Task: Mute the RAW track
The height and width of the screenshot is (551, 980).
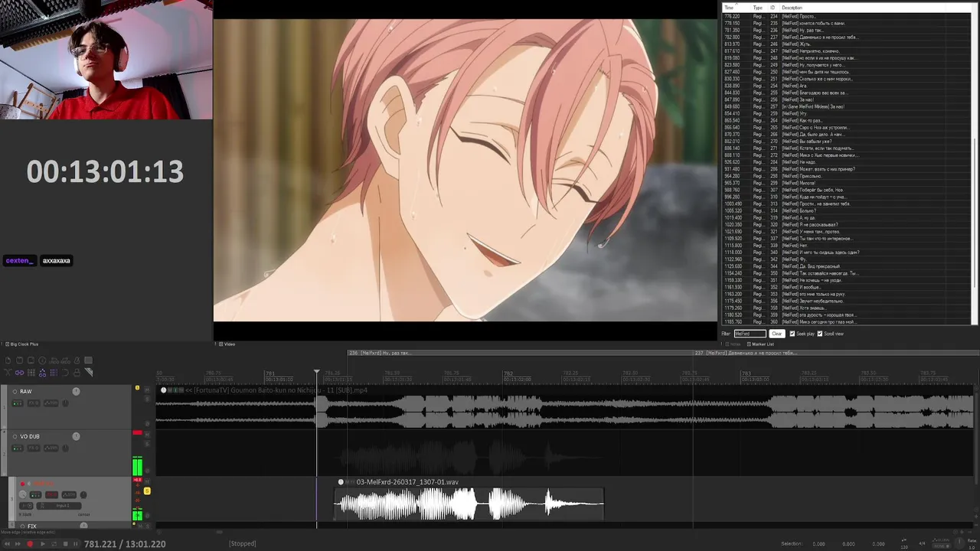Action: click(147, 390)
